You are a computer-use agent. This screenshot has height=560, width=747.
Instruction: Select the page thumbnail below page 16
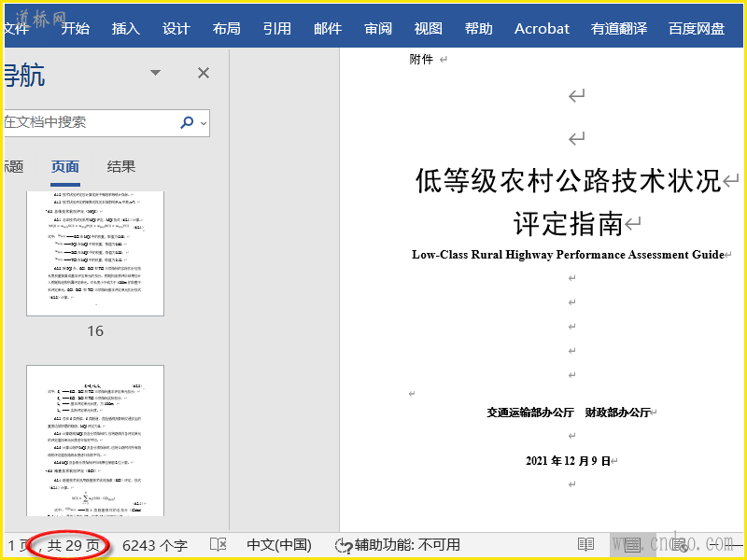click(x=95, y=441)
